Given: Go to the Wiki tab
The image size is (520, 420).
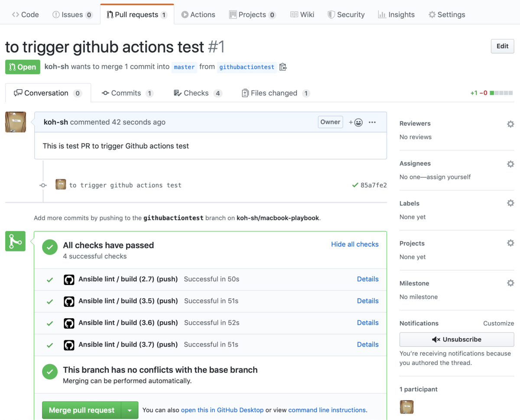Looking at the screenshot, I should (302, 14).
